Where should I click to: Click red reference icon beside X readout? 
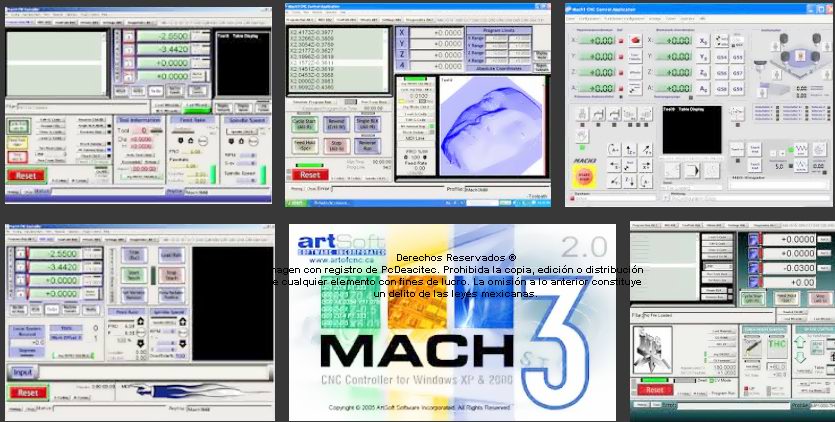pyautogui.click(x=635, y=40)
